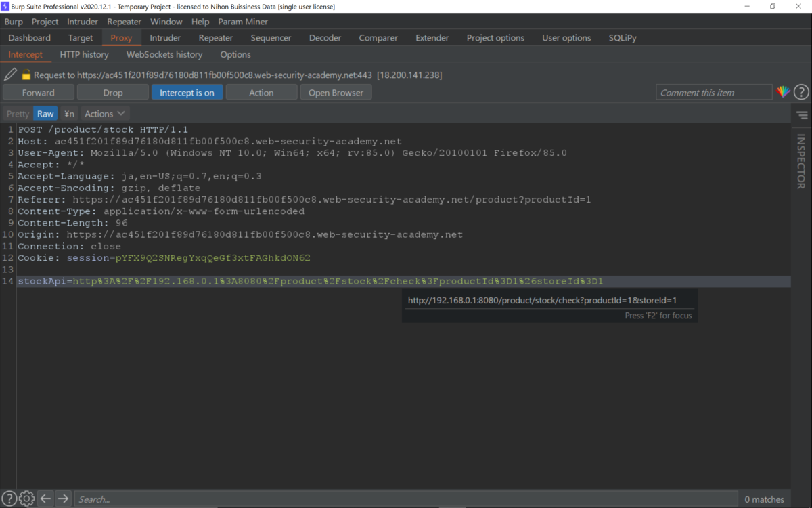This screenshot has height=508, width=812.
Task: Click the POST /product/stock request line
Action: coord(103,129)
